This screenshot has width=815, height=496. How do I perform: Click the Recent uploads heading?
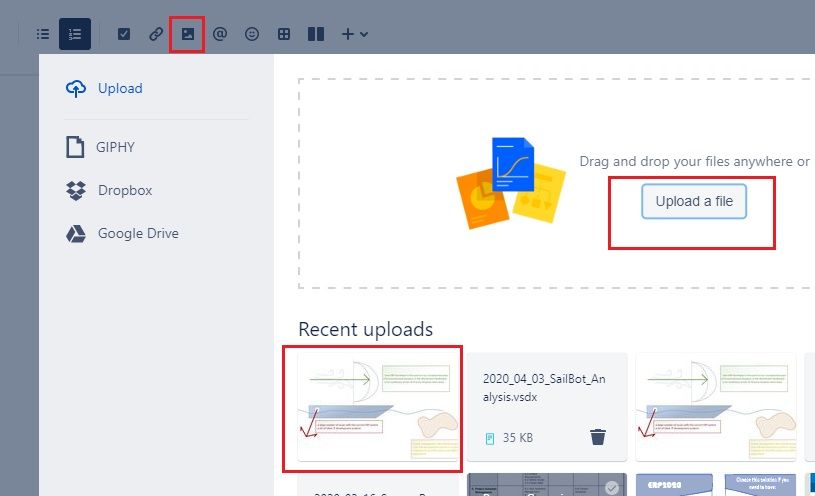[x=365, y=329]
